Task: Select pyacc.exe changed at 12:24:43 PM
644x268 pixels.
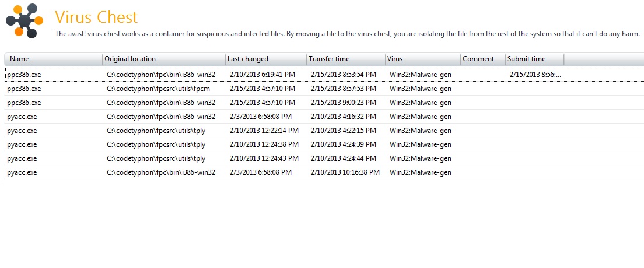Action: coord(324,158)
